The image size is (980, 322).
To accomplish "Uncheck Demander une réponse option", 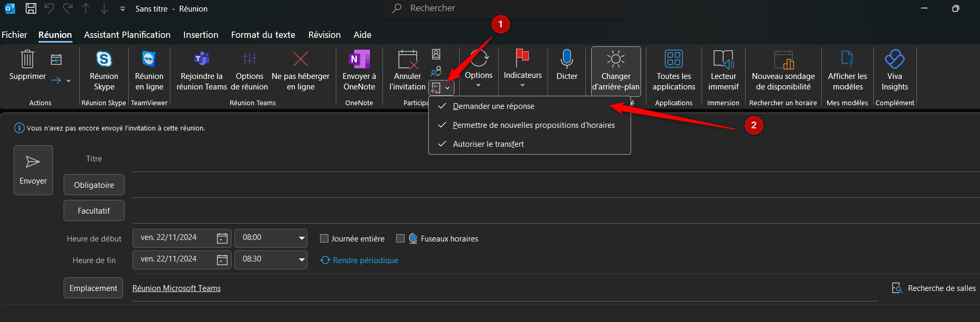I will pyautogui.click(x=493, y=106).
